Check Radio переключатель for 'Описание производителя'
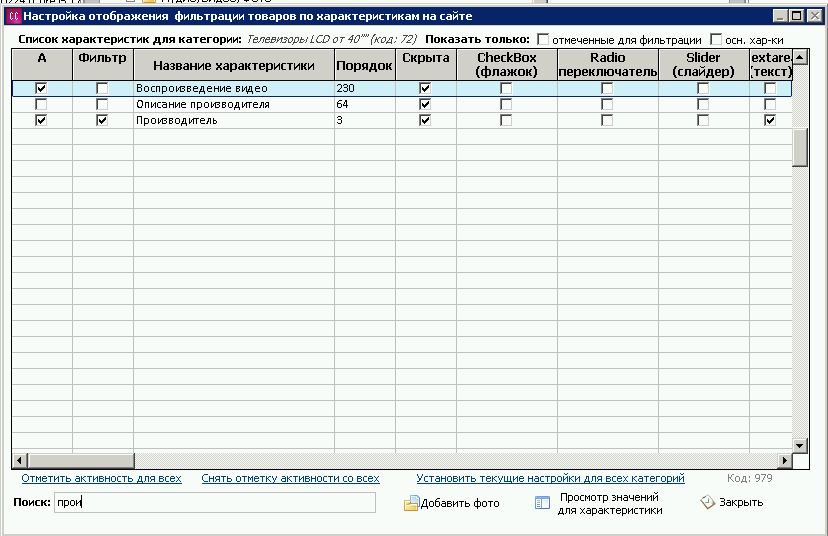 (x=607, y=105)
